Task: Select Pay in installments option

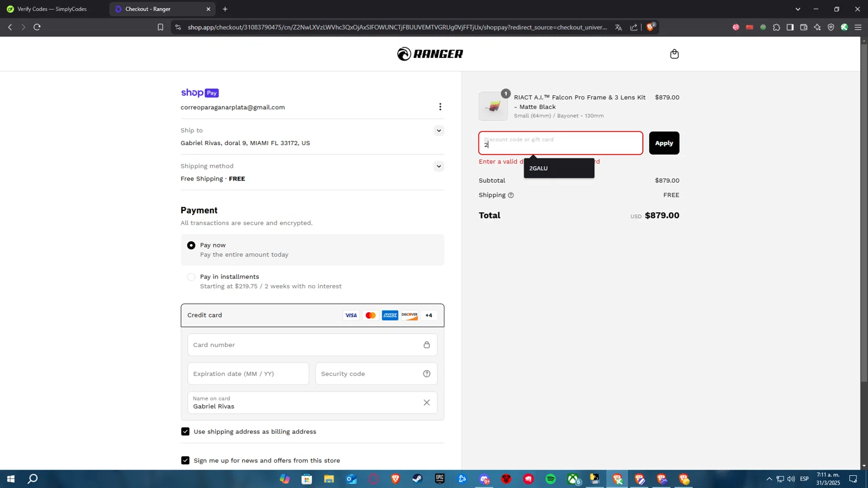Action: [x=191, y=277]
